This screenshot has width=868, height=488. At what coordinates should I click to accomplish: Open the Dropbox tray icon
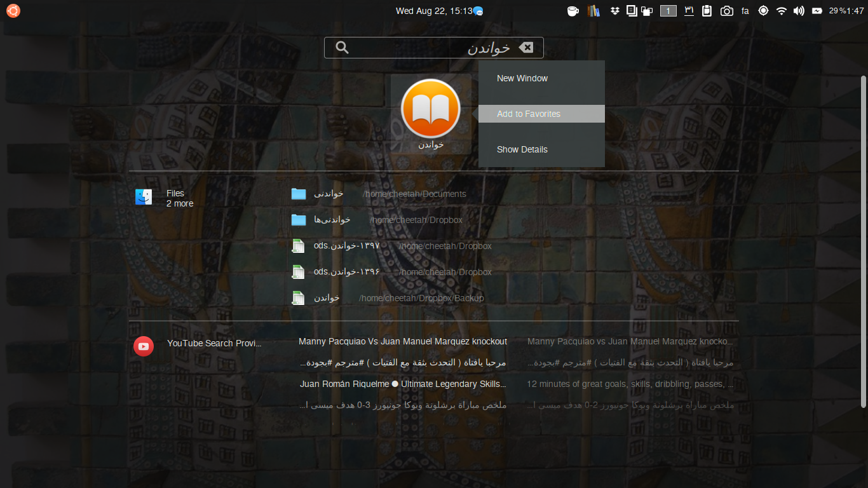pos(614,11)
